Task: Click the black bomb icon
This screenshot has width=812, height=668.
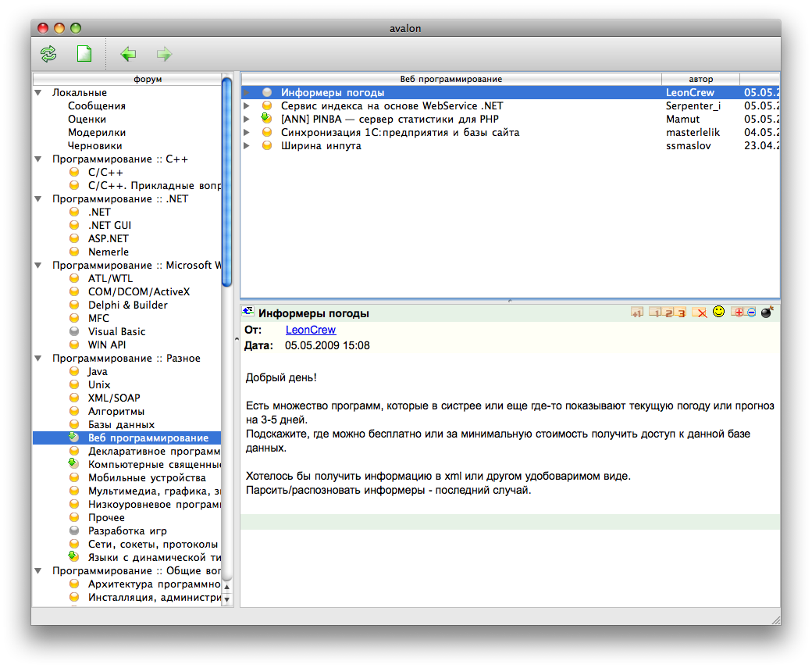Action: click(767, 312)
